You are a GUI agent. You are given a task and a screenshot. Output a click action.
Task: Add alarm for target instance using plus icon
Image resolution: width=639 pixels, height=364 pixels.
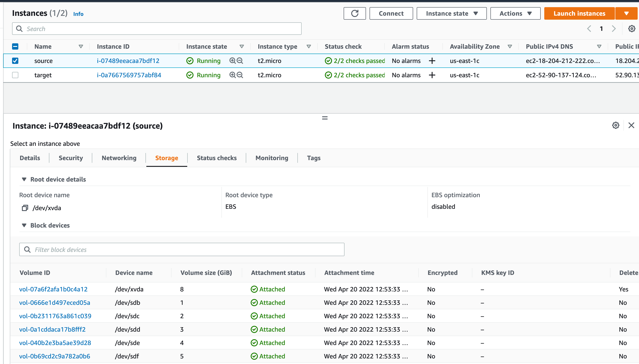[x=432, y=75]
